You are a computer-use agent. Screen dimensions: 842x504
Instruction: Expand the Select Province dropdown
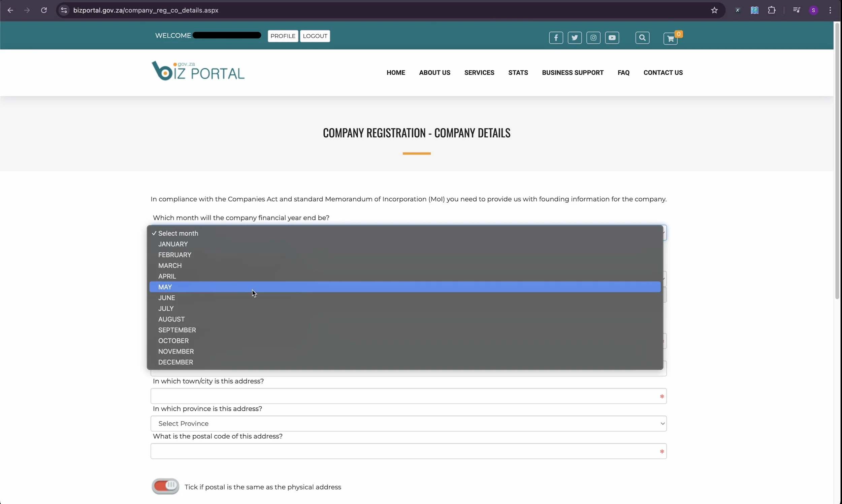pyautogui.click(x=408, y=424)
